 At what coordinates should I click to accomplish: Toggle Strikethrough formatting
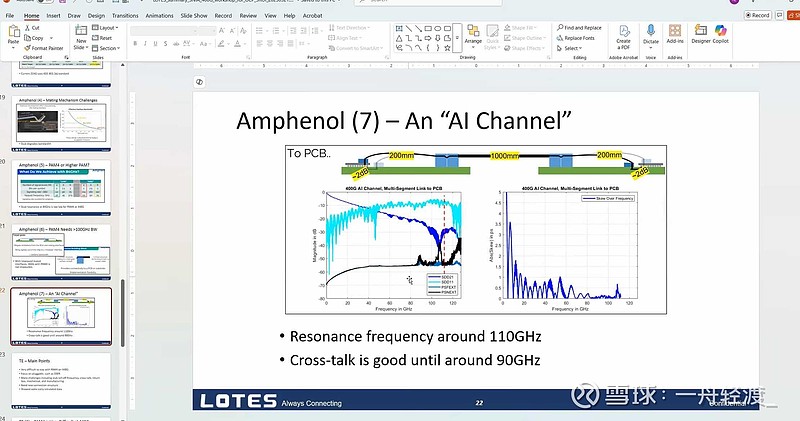176,44
